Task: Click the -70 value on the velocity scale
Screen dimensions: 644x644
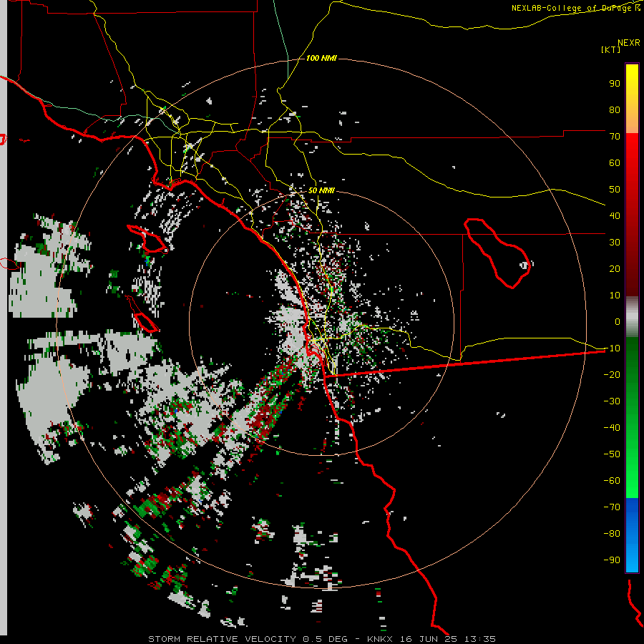Action: click(612, 507)
